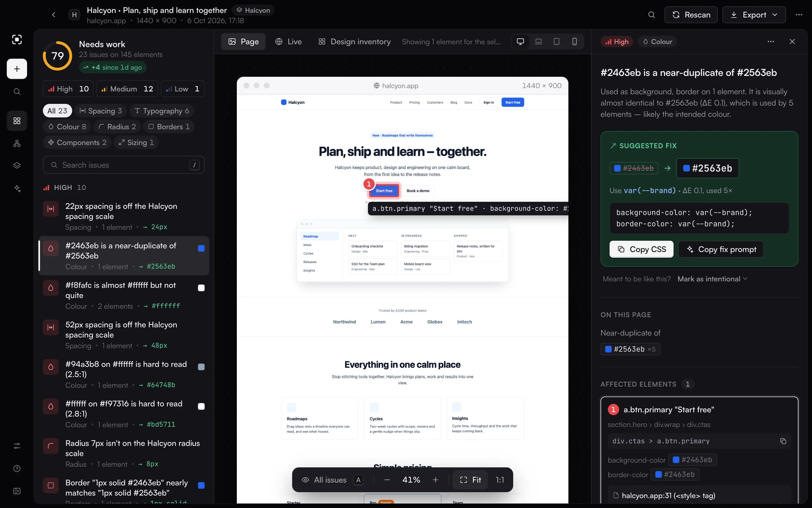Close the issue detail panel

click(792, 41)
